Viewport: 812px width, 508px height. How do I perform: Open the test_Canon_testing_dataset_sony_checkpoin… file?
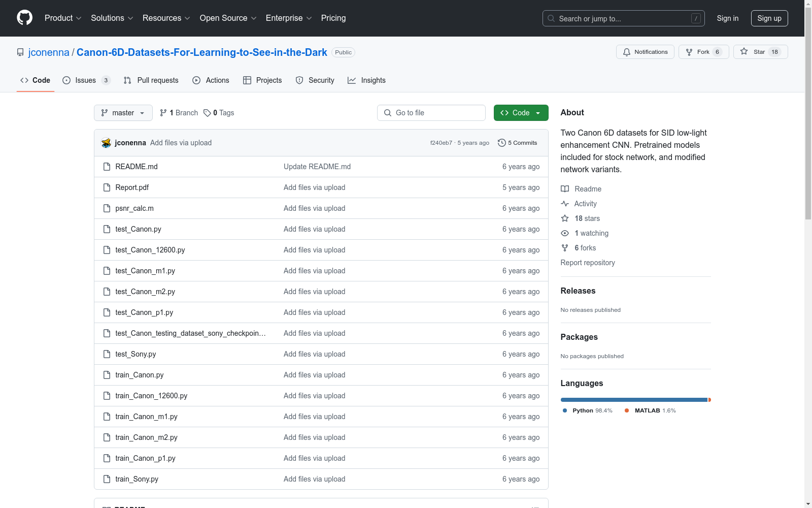click(191, 333)
